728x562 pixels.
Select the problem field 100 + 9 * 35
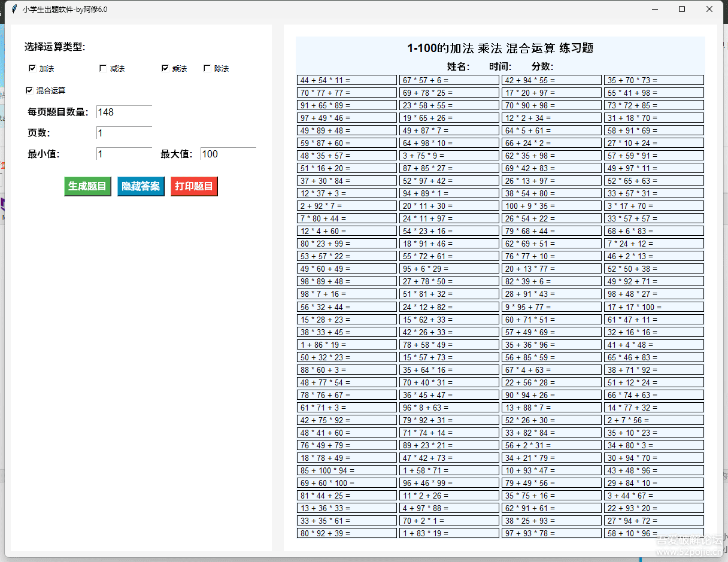click(x=551, y=205)
